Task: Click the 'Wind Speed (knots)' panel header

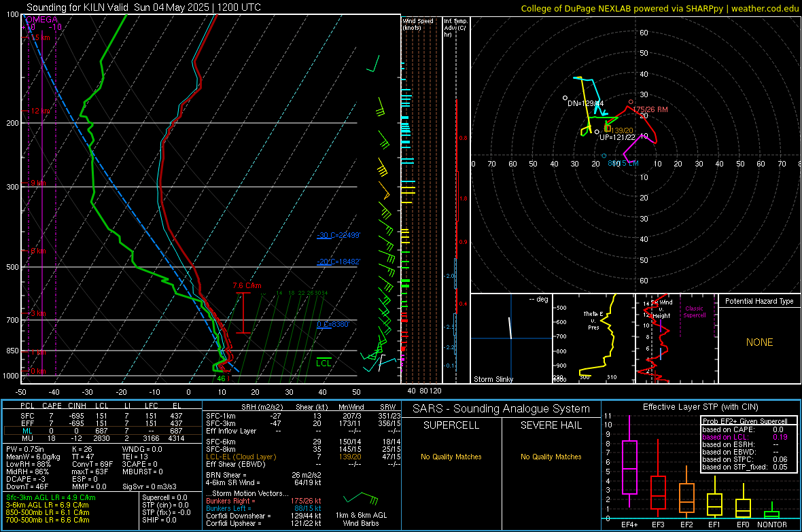Action: click(417, 24)
